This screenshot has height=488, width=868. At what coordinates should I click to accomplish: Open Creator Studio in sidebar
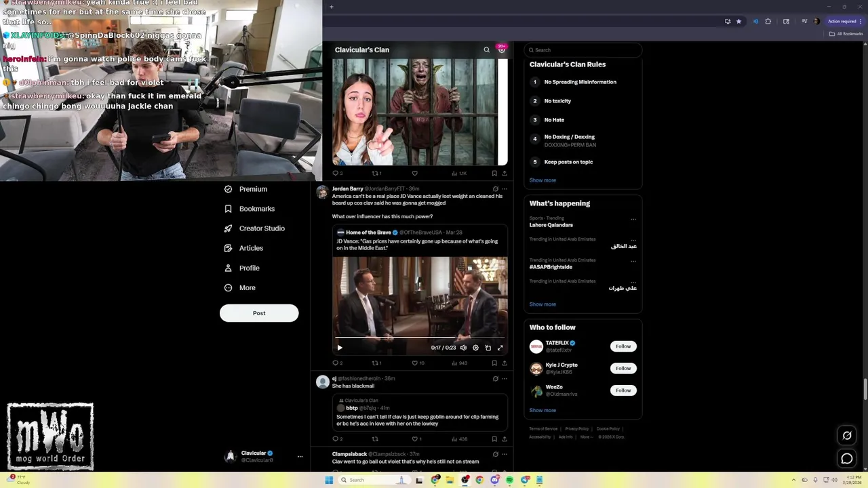254,228
